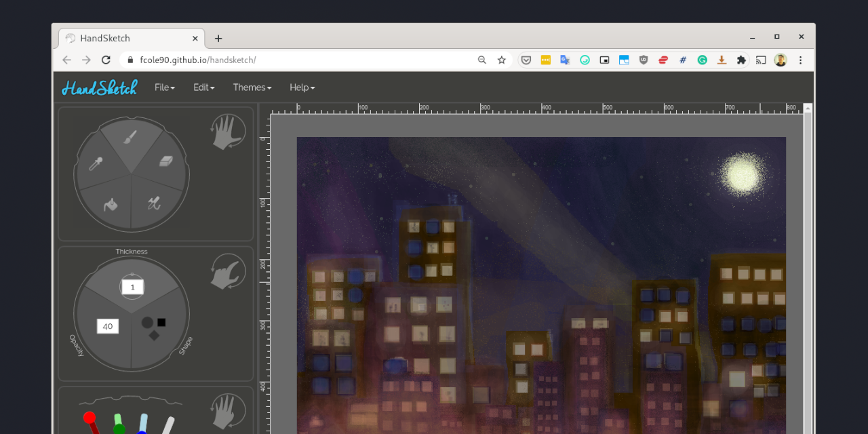Open the Themes dropdown

pyautogui.click(x=252, y=87)
